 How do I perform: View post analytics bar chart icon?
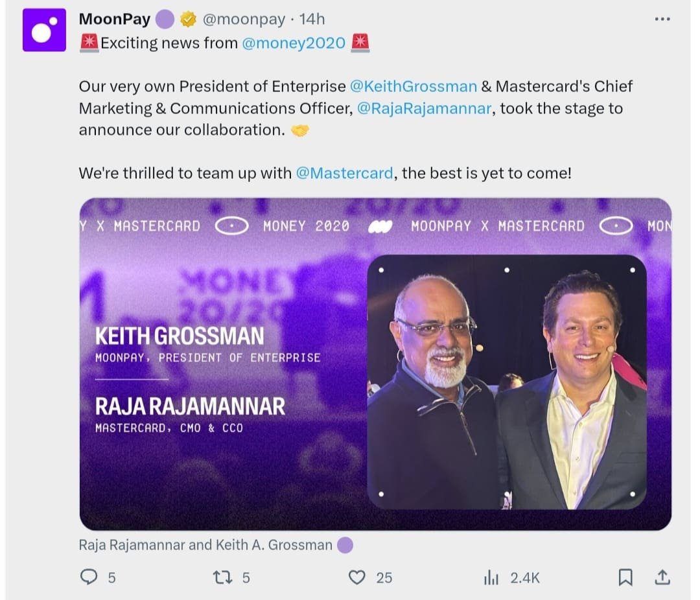click(x=491, y=577)
